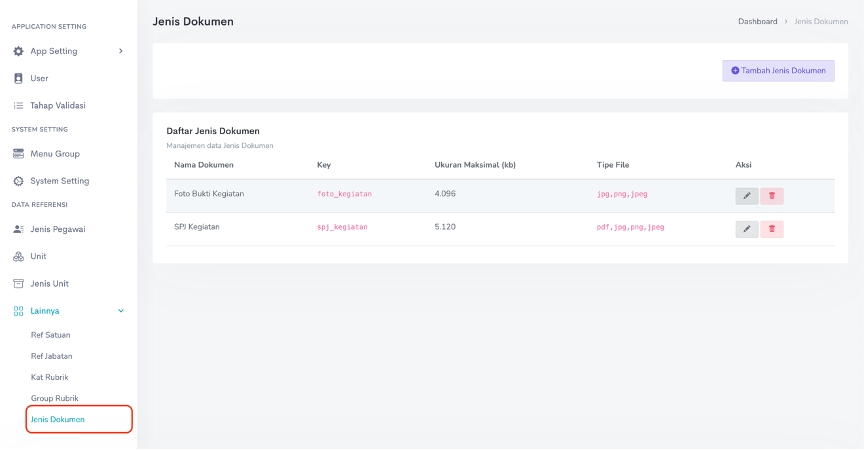The image size is (864, 450).
Task: Click the edit pencil for Foto Bukti Kegiatan
Action: tap(747, 196)
